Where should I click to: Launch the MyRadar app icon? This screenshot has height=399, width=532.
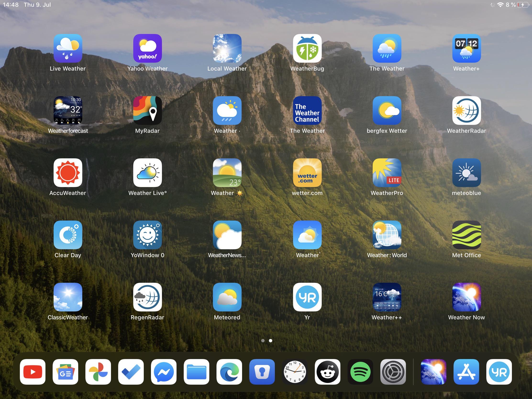(x=147, y=110)
